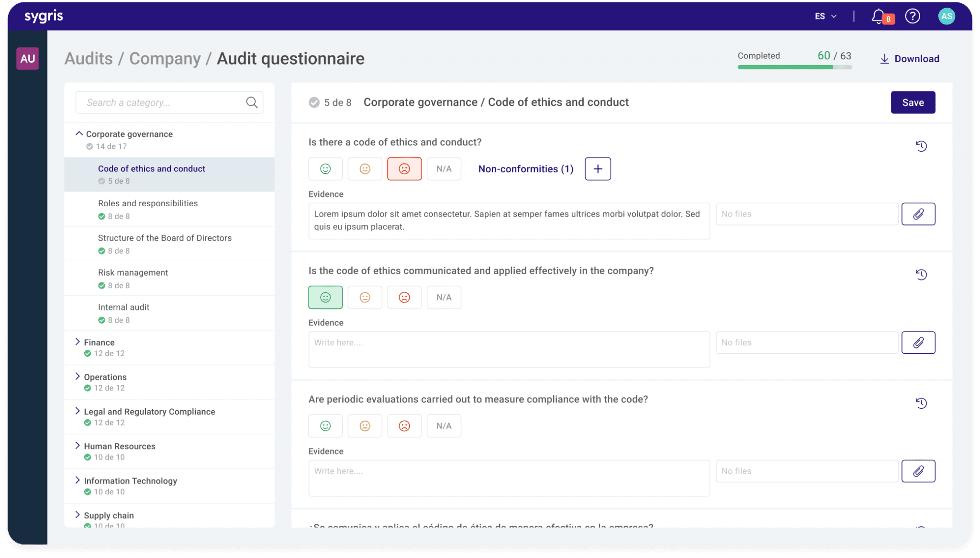The image size is (980, 558).
Task: Attach file to first question evidence
Action: [918, 214]
